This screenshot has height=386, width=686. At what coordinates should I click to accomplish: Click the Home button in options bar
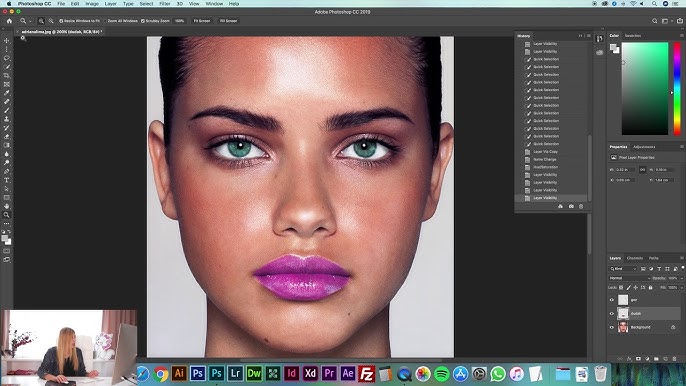[x=9, y=21]
